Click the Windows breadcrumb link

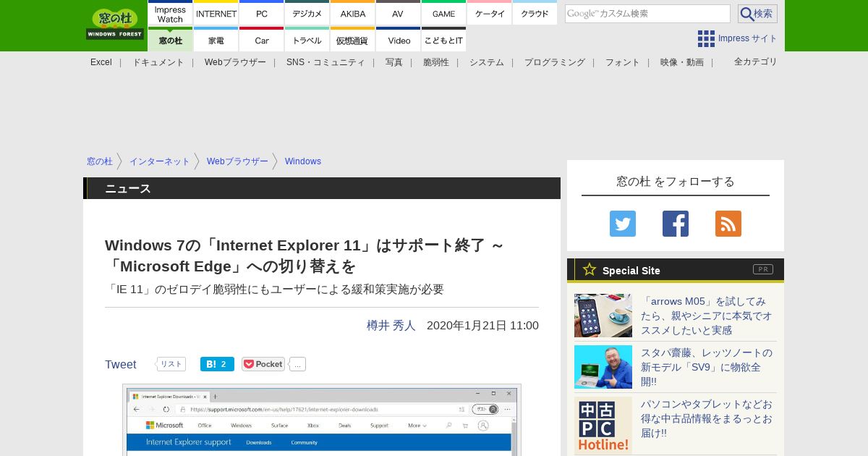(303, 161)
